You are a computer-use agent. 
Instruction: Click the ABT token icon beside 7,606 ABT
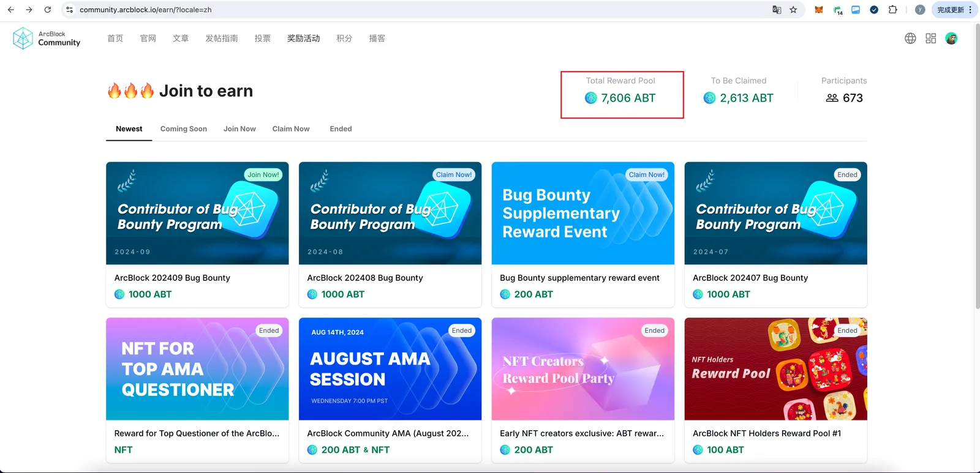(x=591, y=98)
